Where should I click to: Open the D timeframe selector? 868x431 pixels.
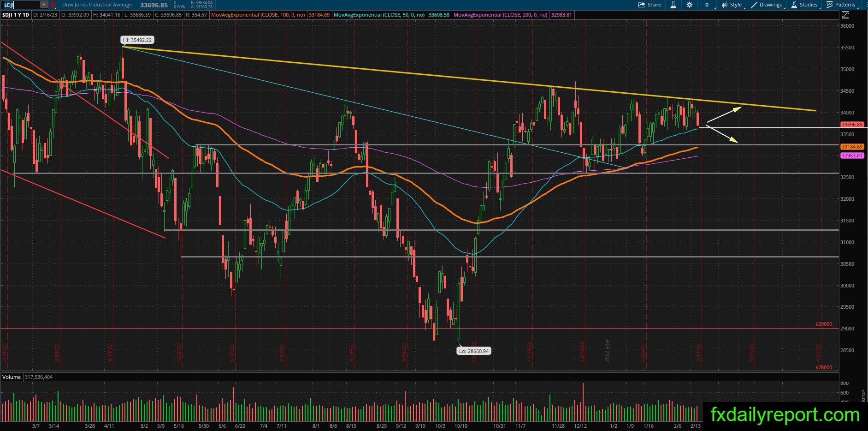(x=707, y=5)
